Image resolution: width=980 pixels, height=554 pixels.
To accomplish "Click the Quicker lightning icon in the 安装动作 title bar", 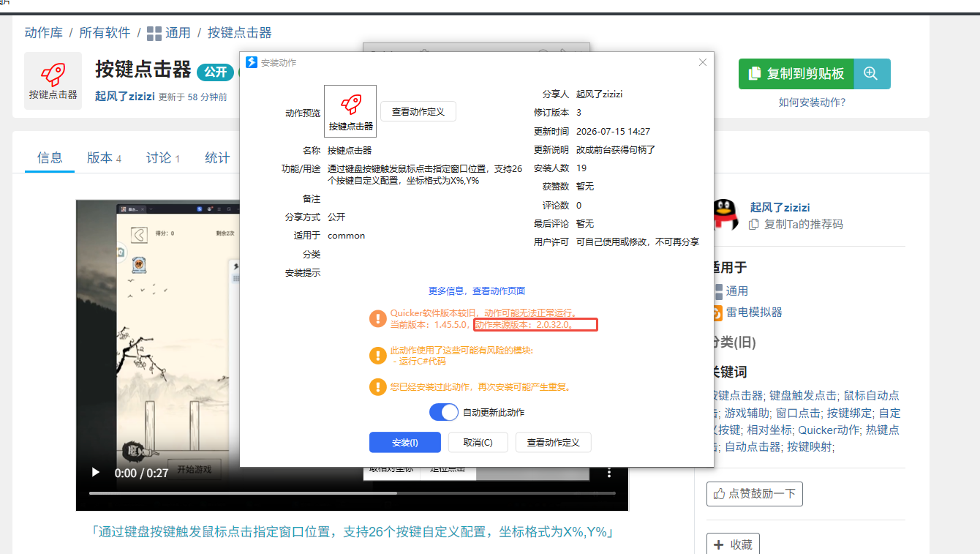I will [252, 62].
